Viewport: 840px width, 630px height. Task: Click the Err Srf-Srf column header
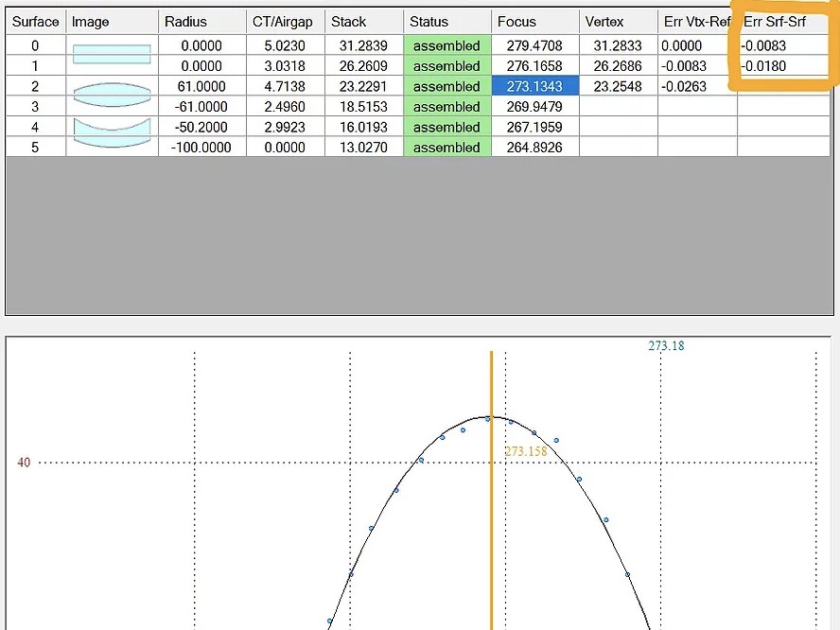[783, 22]
